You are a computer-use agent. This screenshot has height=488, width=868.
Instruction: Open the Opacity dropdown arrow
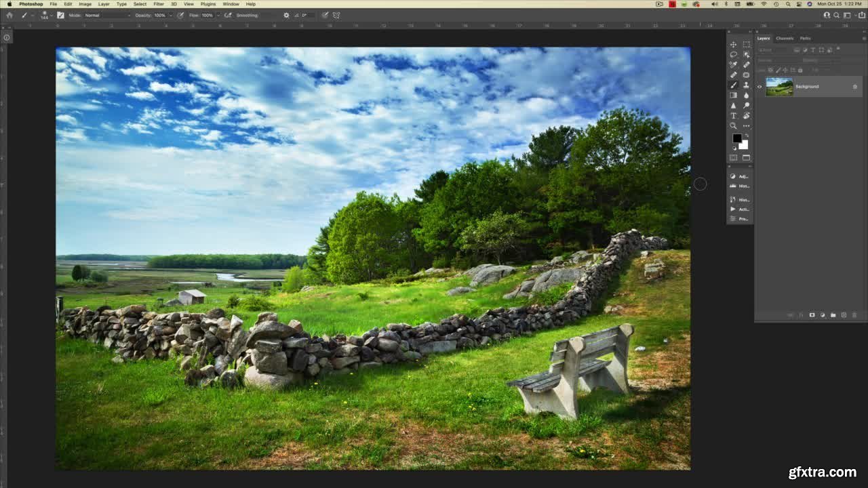(171, 15)
